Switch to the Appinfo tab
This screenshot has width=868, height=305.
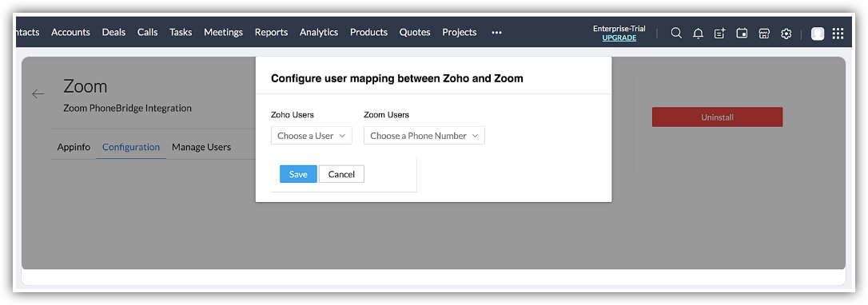tap(74, 147)
